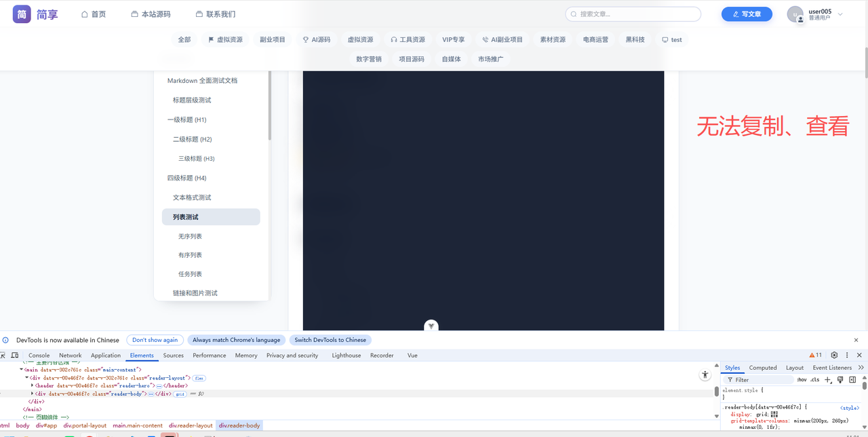Select the device toolbar toggle icon
This screenshot has height=437, width=868.
click(15, 355)
